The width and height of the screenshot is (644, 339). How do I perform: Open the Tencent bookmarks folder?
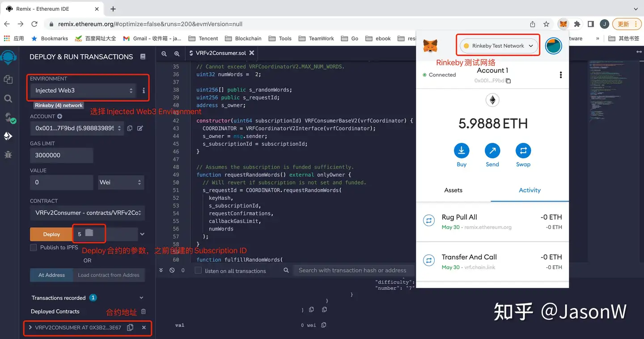(203, 39)
